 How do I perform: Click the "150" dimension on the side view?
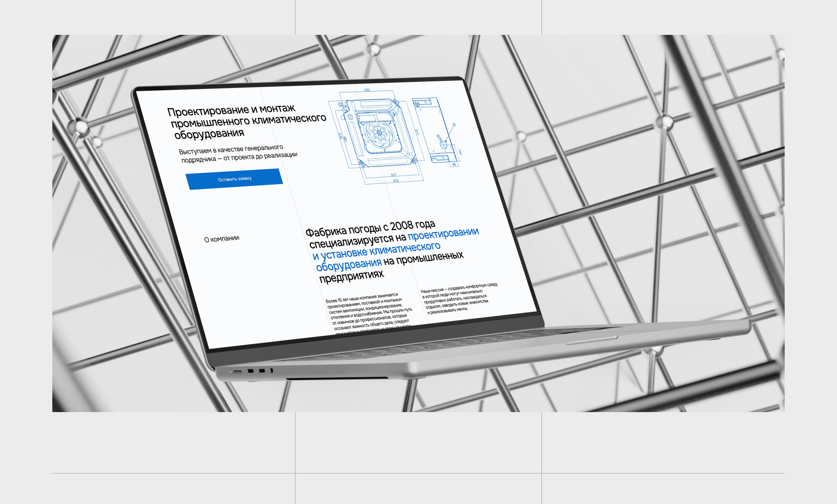pos(459,152)
